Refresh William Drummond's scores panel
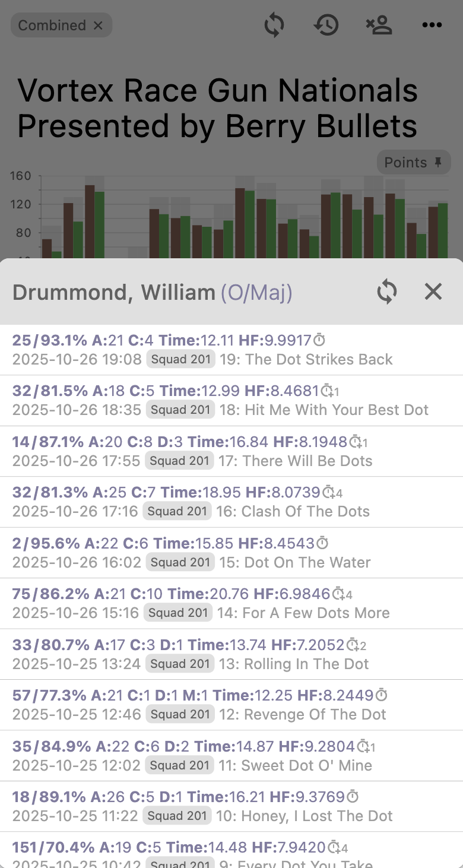 (387, 292)
